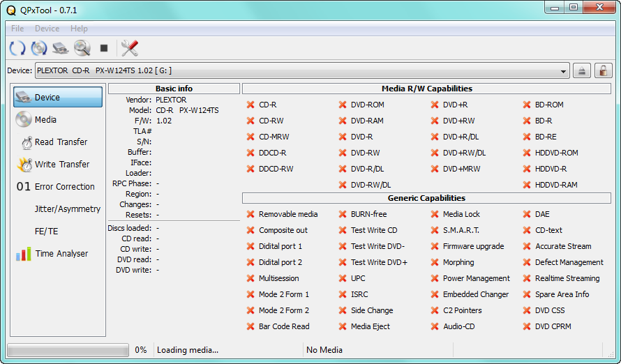Open the FE/TE page
This screenshot has height=364, width=621.
pyautogui.click(x=58, y=231)
